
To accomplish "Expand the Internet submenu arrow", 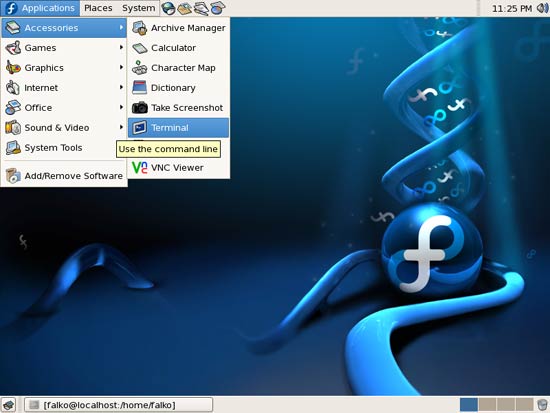I will [x=121, y=87].
